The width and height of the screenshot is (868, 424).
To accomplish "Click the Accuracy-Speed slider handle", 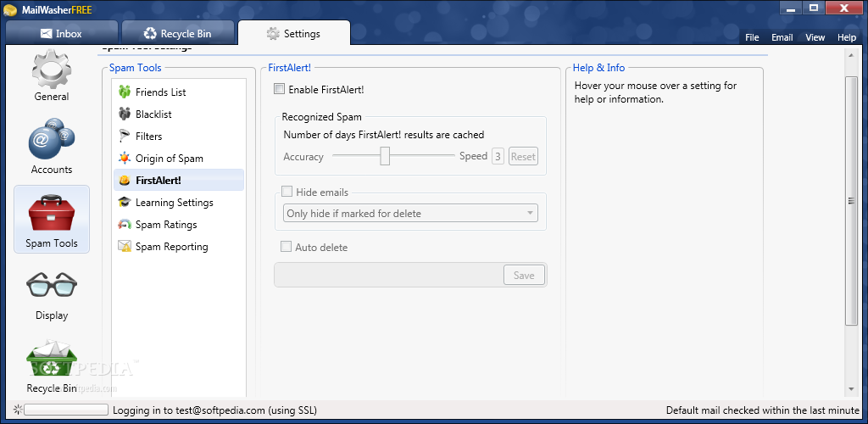I will (x=385, y=156).
